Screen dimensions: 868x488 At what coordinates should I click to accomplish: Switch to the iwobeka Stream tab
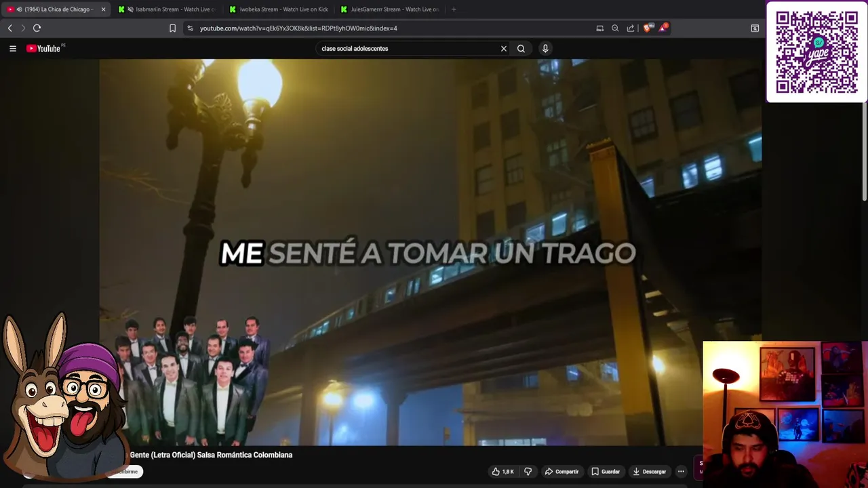coord(278,9)
